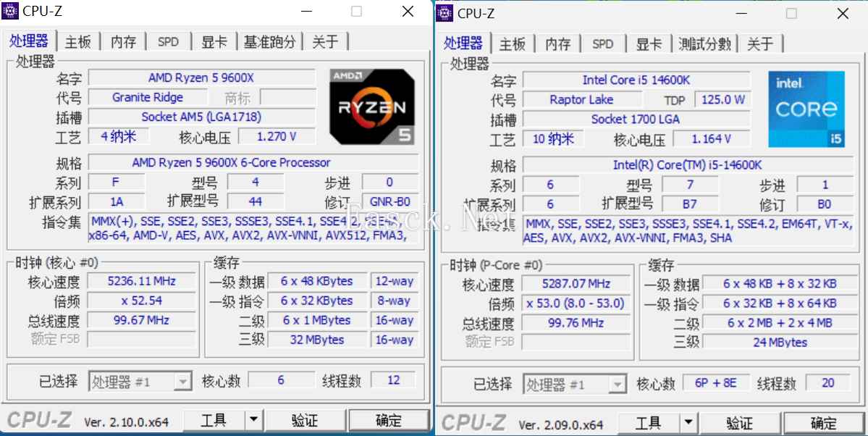868x436 pixels.
Task: Click the 5236.11 MHz core speed value
Action: [x=142, y=281]
